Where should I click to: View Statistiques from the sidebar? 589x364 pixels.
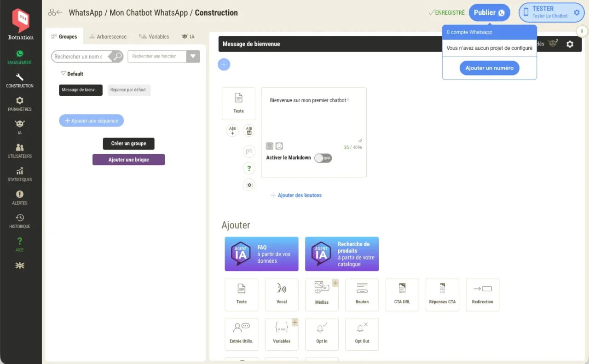click(x=20, y=174)
